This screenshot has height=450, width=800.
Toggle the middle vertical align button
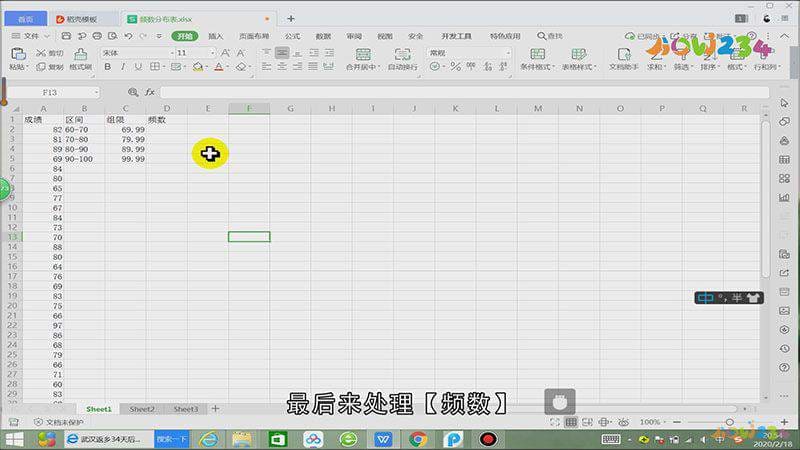pyautogui.click(x=282, y=53)
